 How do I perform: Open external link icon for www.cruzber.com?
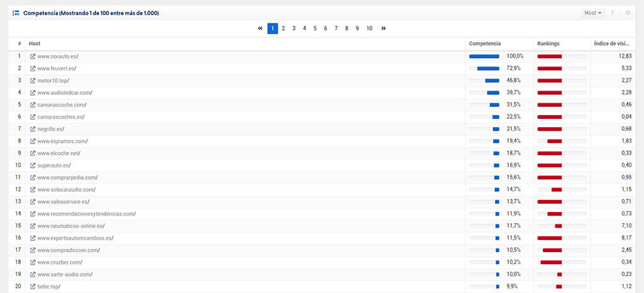click(x=33, y=262)
